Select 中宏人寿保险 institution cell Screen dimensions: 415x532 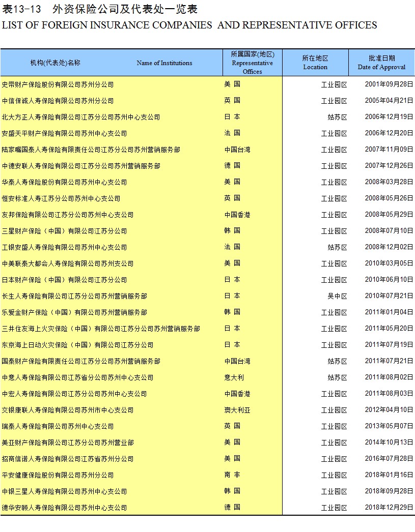[74, 394]
